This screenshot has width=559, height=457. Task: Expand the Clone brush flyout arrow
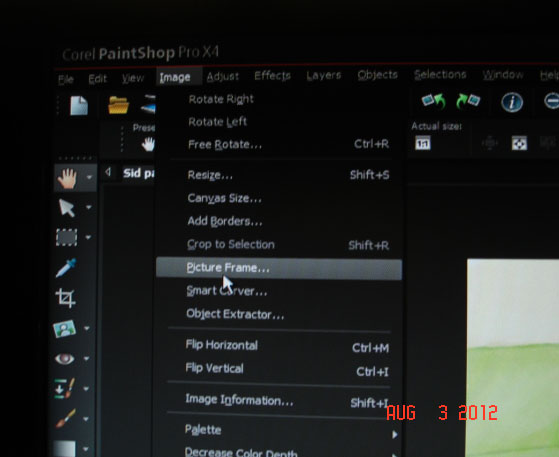coord(86,389)
